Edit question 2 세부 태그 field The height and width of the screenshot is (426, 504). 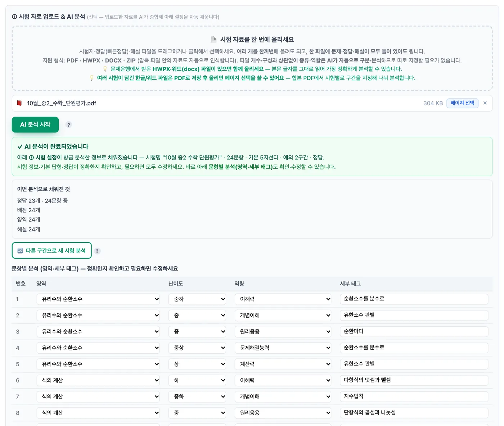pyautogui.click(x=414, y=315)
